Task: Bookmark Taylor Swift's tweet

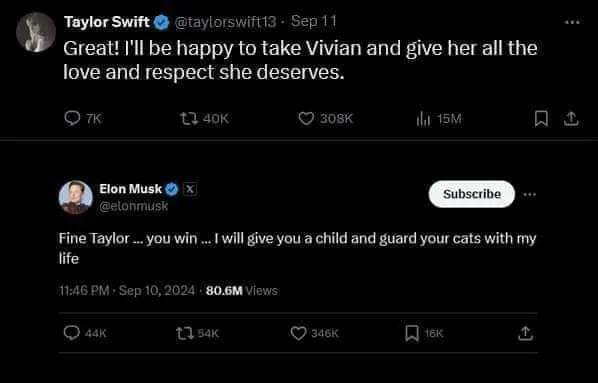Action: click(x=541, y=119)
